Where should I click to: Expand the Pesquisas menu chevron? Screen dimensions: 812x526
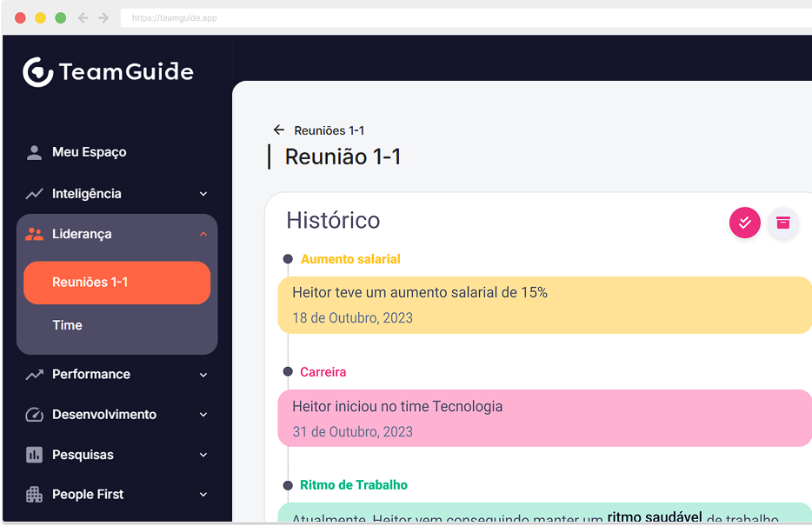(203, 455)
